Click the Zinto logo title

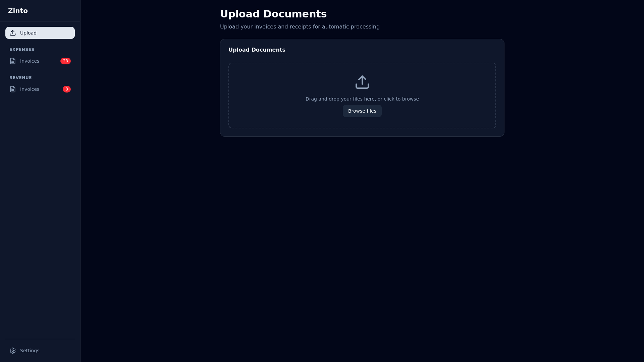click(18, 11)
